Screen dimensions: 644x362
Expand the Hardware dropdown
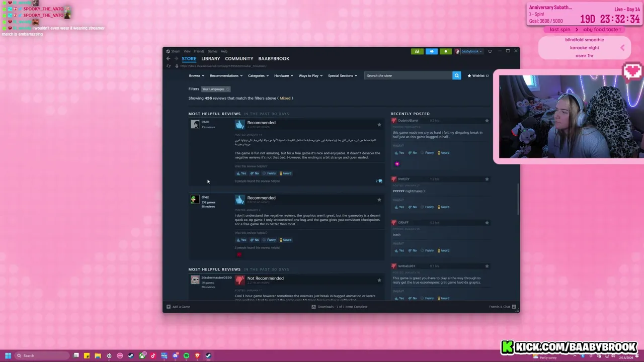pyautogui.click(x=284, y=75)
